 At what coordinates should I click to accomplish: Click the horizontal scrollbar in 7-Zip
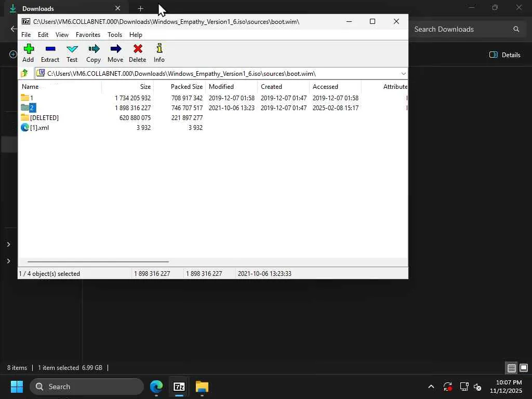coord(98,262)
